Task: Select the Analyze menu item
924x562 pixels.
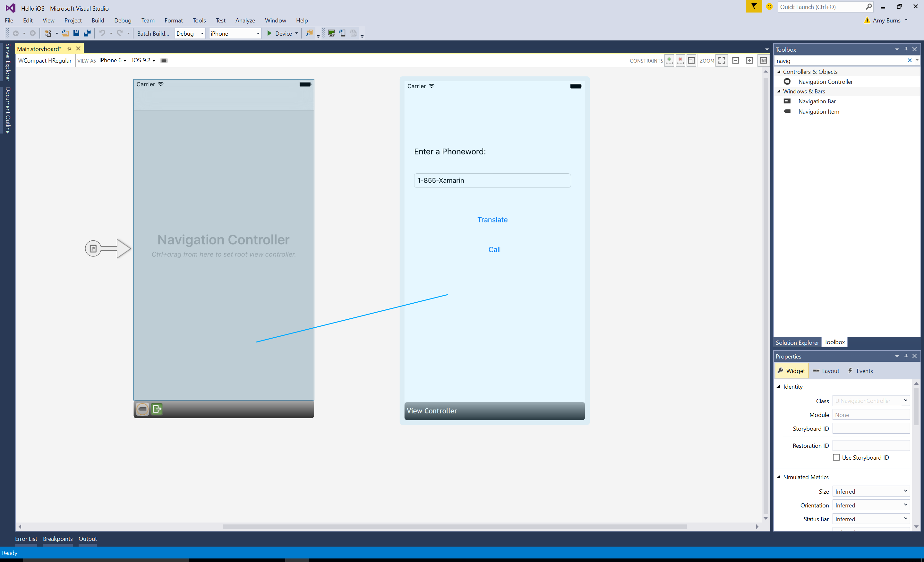Action: click(244, 20)
